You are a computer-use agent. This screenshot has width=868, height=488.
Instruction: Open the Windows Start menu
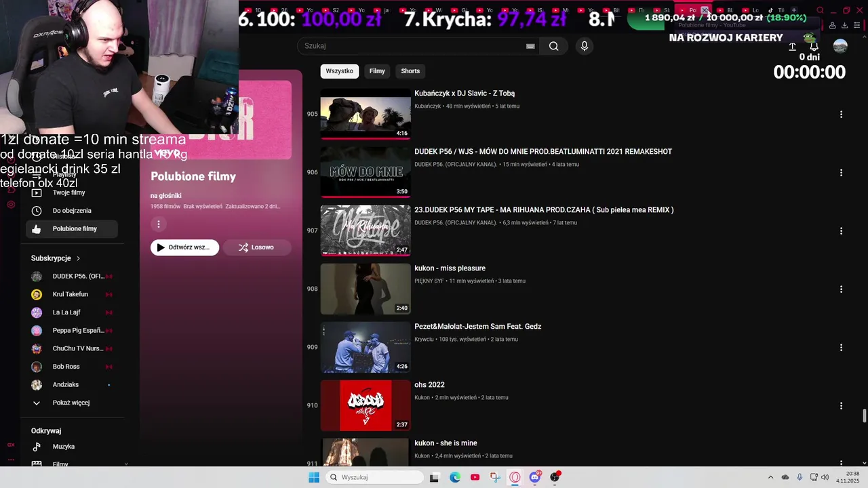click(314, 477)
